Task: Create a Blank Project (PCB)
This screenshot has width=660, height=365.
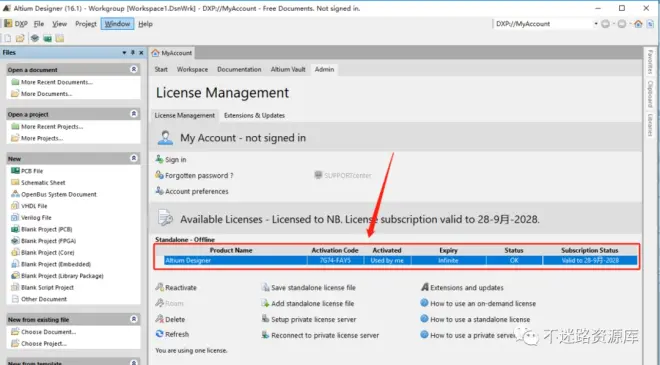Action: point(47,229)
